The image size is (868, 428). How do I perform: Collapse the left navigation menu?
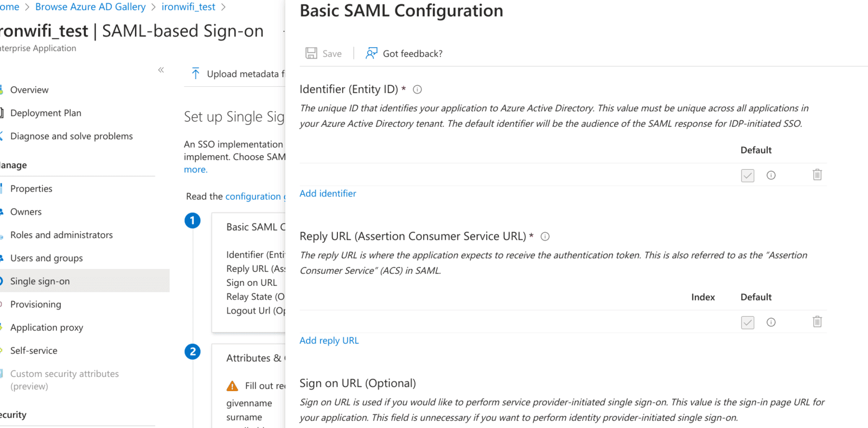click(161, 70)
